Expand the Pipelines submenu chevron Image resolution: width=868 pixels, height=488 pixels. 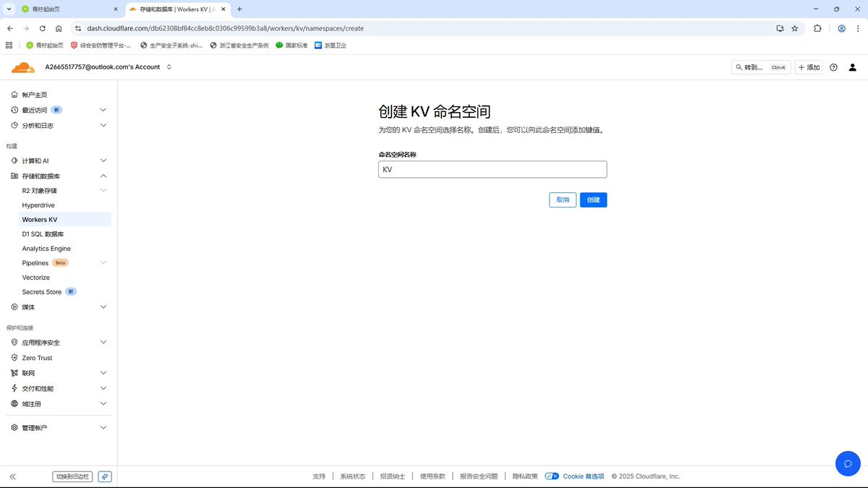(x=103, y=262)
